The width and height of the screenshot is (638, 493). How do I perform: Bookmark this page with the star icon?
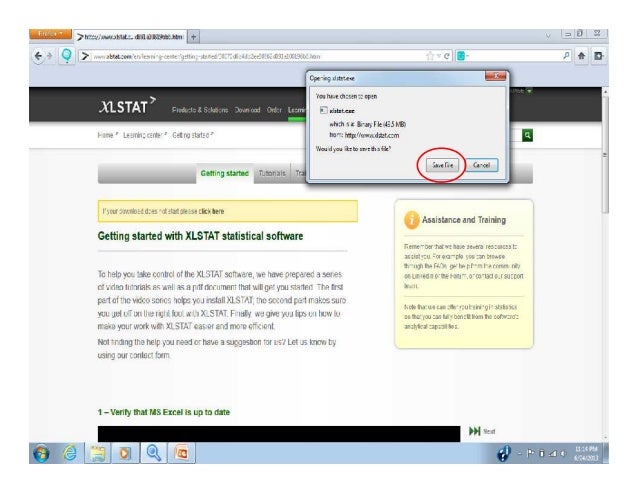tap(430, 56)
